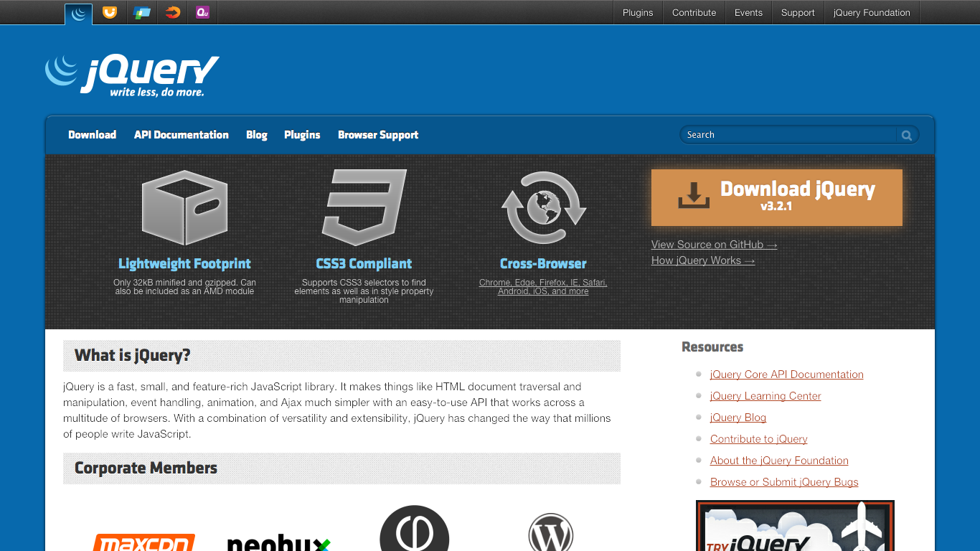Click the CSS3 Compliant shield icon
The height and width of the screenshot is (551, 980).
(x=364, y=206)
